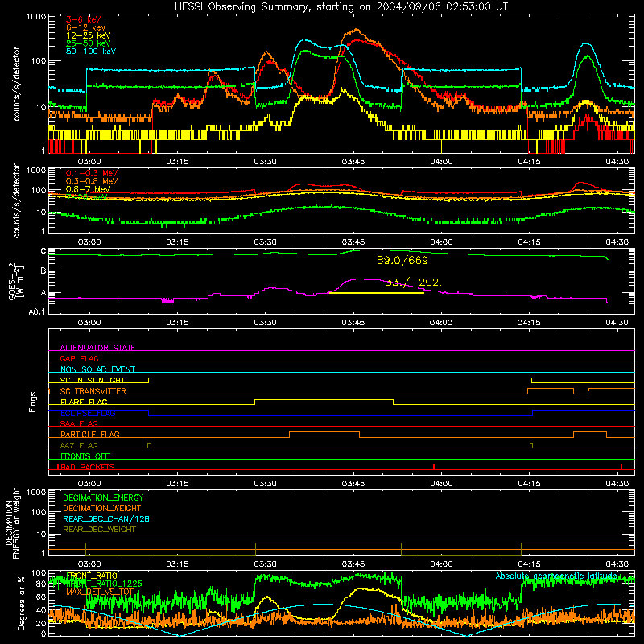Click the GOES-12 axis title
644x644 pixels.
(15, 282)
